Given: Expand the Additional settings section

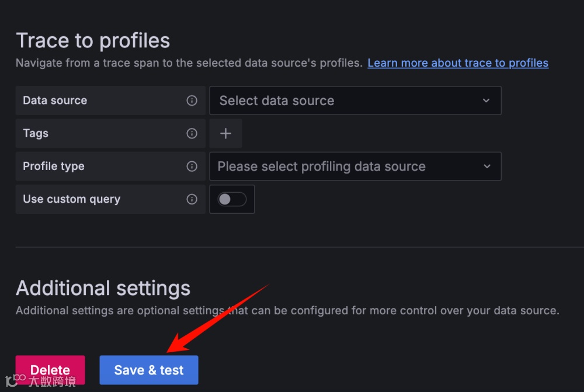Looking at the screenshot, I should (103, 288).
